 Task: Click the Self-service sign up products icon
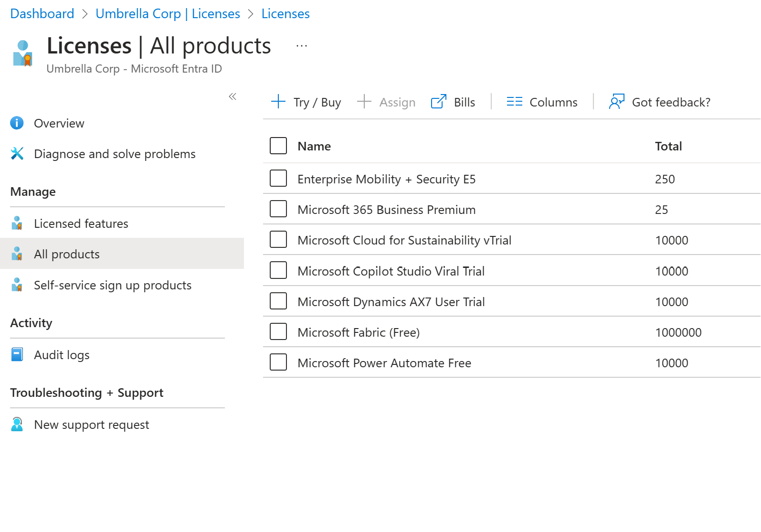(x=17, y=285)
